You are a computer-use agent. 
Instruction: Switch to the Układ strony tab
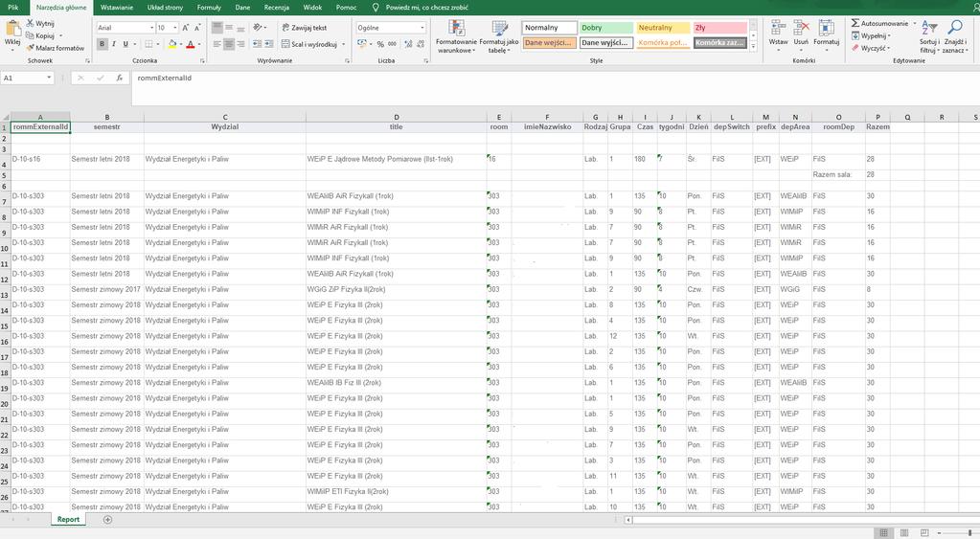tap(165, 8)
